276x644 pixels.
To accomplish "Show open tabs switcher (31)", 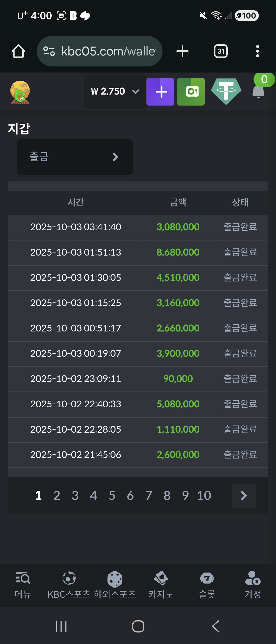I will click(x=221, y=51).
